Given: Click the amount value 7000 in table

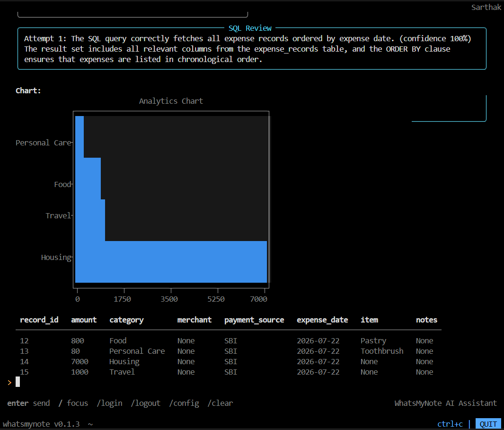Looking at the screenshot, I should [80, 361].
